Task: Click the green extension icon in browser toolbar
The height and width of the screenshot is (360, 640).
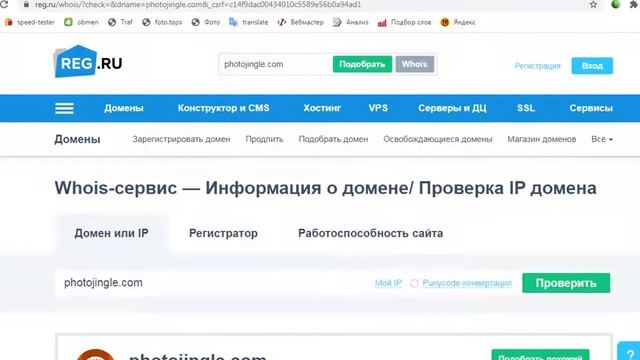Action: 616,4
